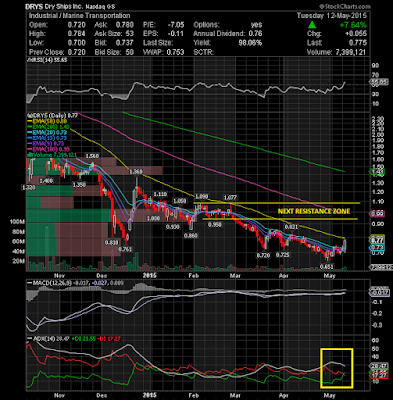Click the magenta EMA(100) legend entry
The height and width of the screenshot is (400, 393).
pyautogui.click(x=48, y=149)
